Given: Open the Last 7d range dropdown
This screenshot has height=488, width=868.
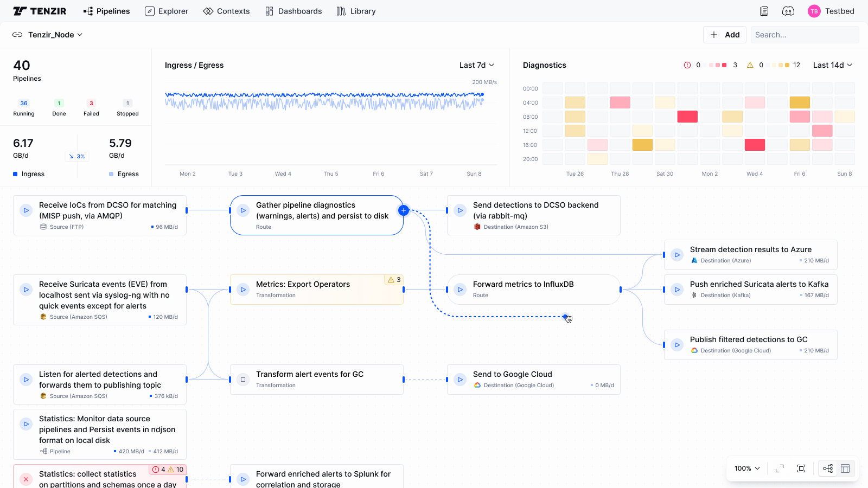Looking at the screenshot, I should pyautogui.click(x=476, y=65).
